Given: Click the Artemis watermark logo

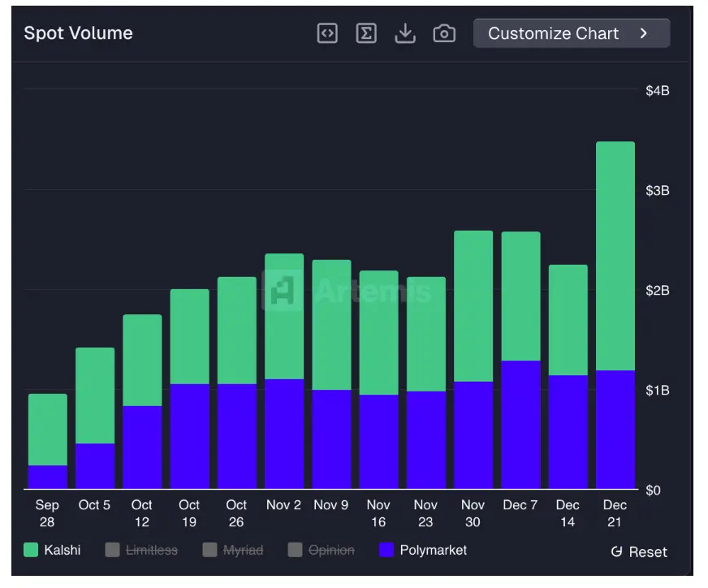Looking at the screenshot, I should coord(283,291).
